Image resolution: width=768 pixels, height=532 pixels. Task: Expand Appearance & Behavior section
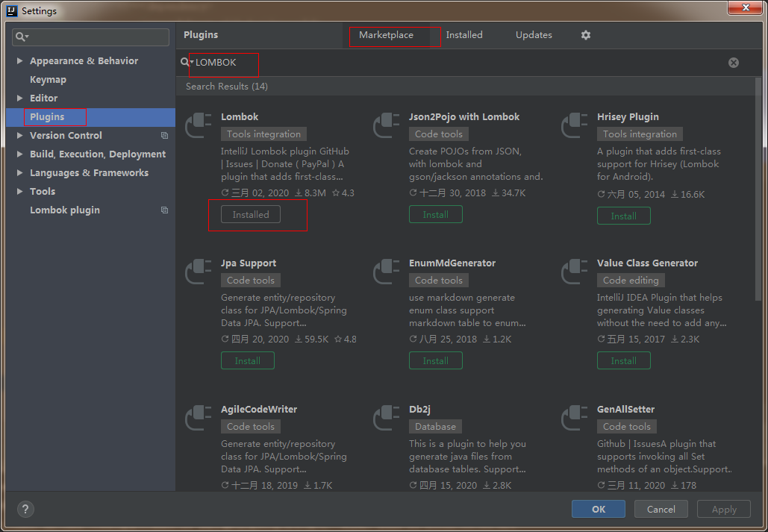coord(20,60)
